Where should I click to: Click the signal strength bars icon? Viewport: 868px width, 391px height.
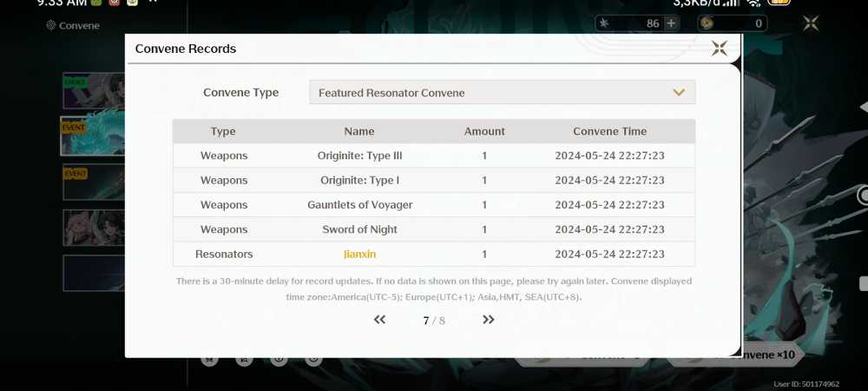pos(733,3)
